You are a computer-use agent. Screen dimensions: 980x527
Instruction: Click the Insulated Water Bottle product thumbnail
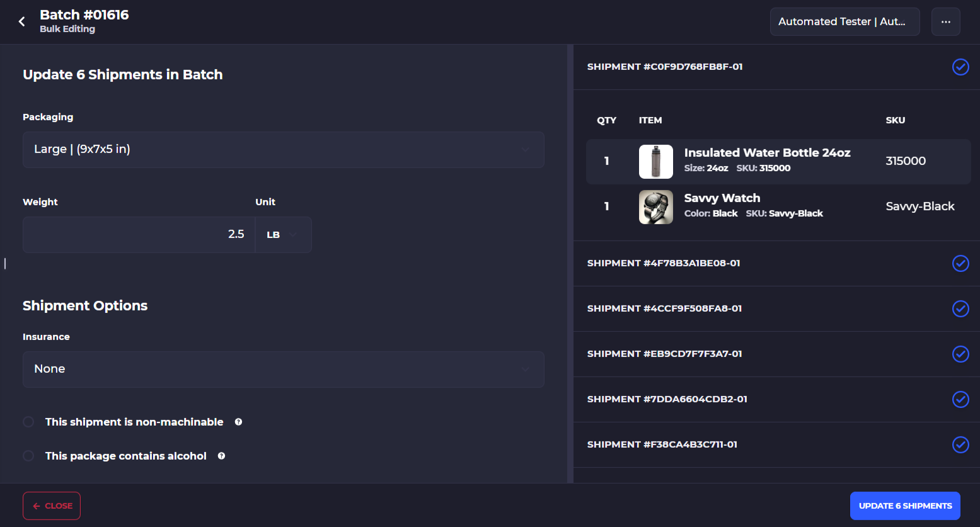point(655,162)
